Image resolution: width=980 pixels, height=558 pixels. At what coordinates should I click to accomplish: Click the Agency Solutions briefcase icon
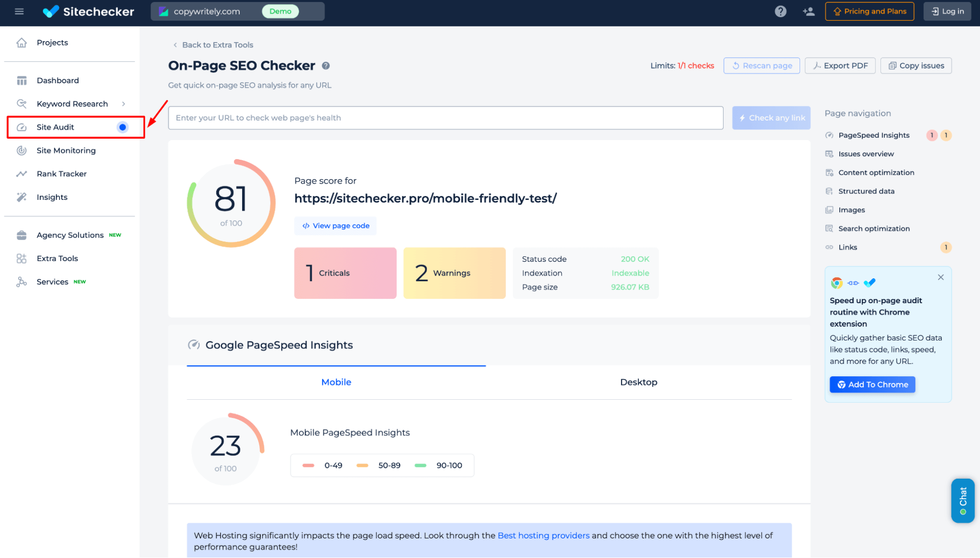[22, 235]
